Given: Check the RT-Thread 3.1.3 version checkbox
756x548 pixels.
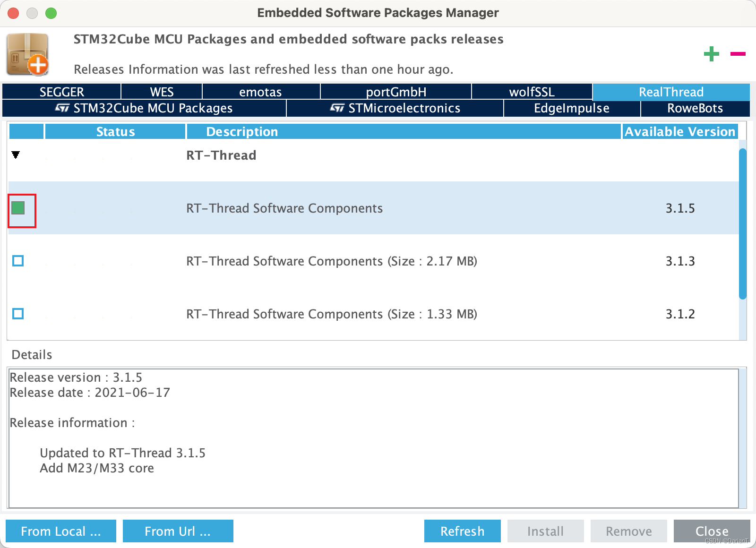Looking at the screenshot, I should (x=17, y=261).
